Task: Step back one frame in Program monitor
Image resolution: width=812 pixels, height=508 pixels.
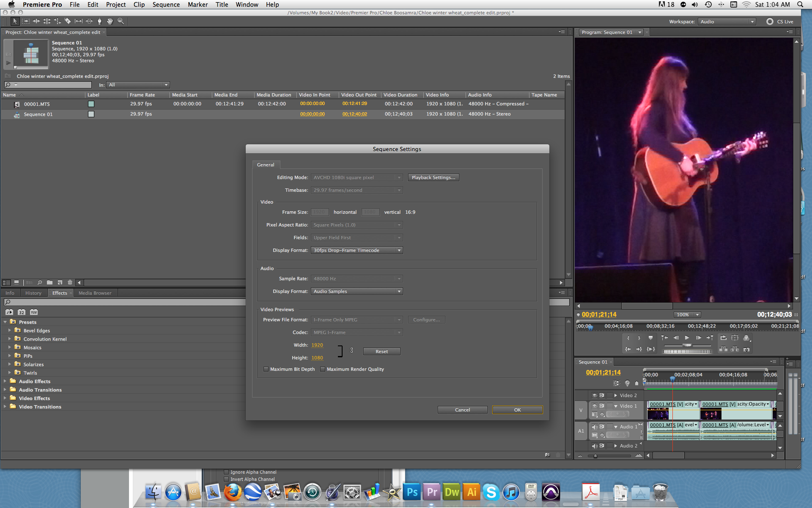Action: 676,338
